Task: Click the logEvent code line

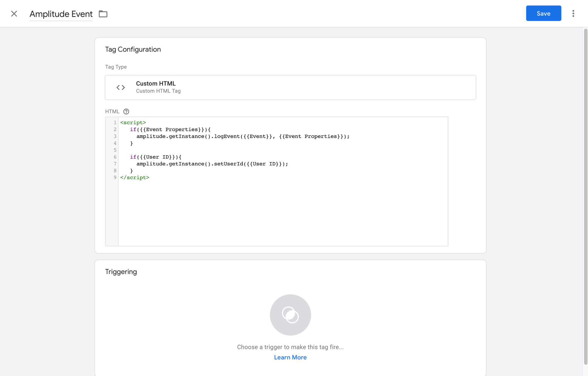Action: point(243,136)
